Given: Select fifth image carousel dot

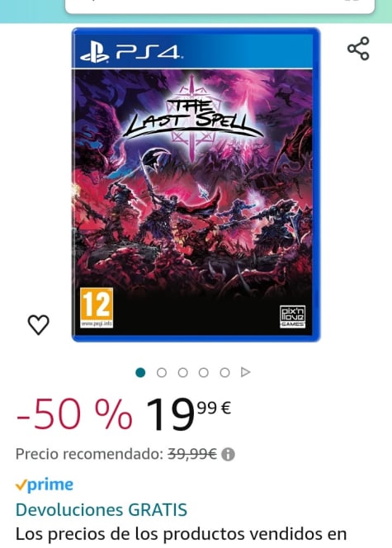Looking at the screenshot, I should coord(224,372).
